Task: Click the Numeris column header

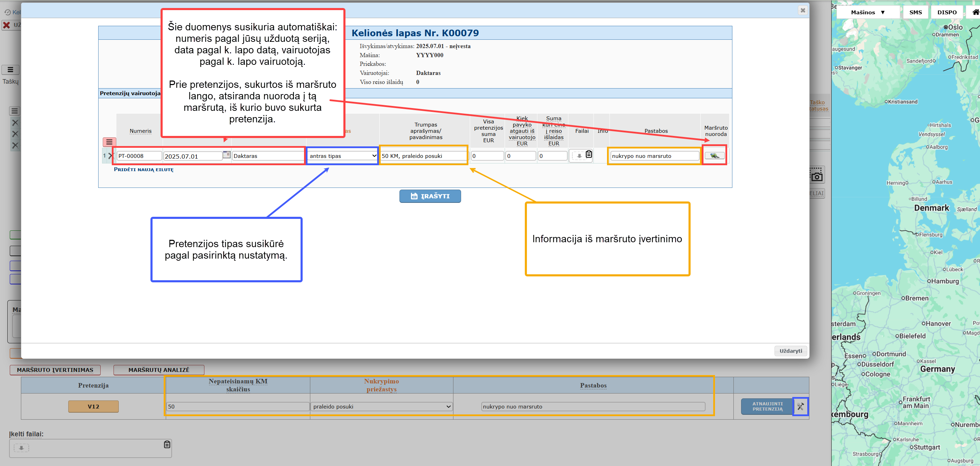Action: tap(140, 131)
